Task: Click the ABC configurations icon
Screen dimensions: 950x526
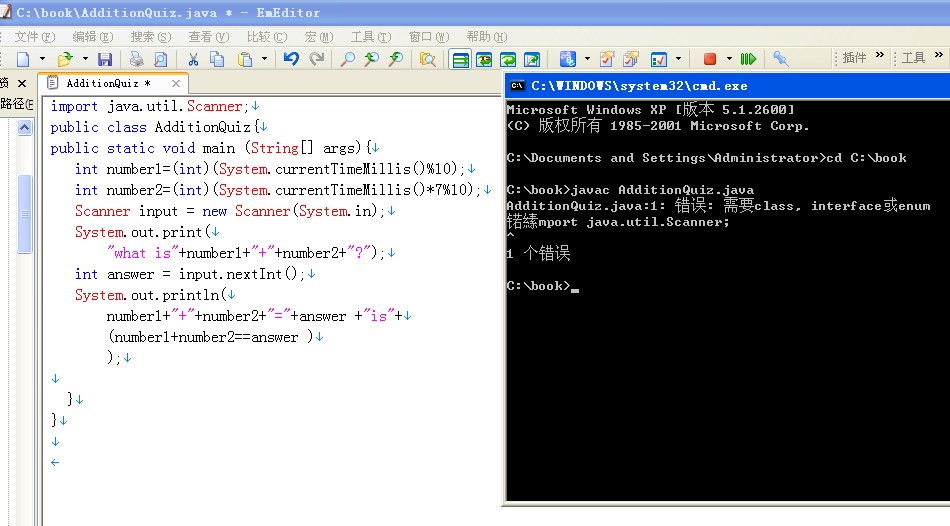Action: pyautogui.click(x=568, y=59)
